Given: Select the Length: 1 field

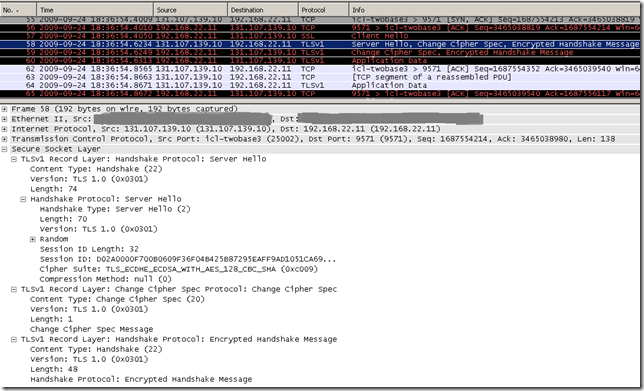Looking at the screenshot, I should click(x=51, y=319).
